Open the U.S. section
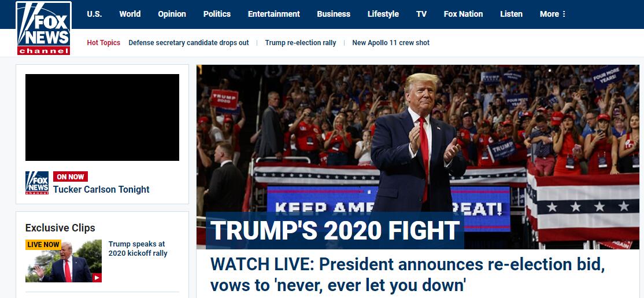 (94, 14)
